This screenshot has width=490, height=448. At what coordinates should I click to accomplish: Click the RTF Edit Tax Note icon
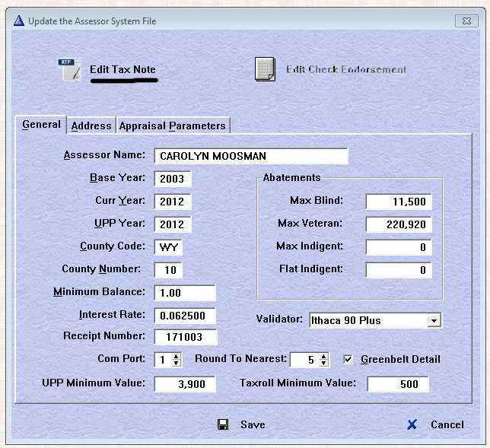(x=70, y=69)
